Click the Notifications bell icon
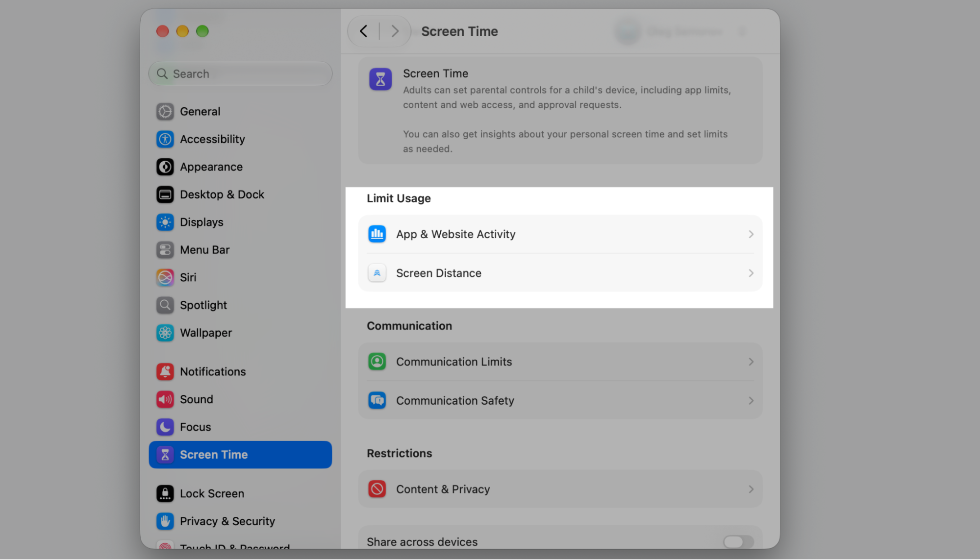 pos(165,372)
